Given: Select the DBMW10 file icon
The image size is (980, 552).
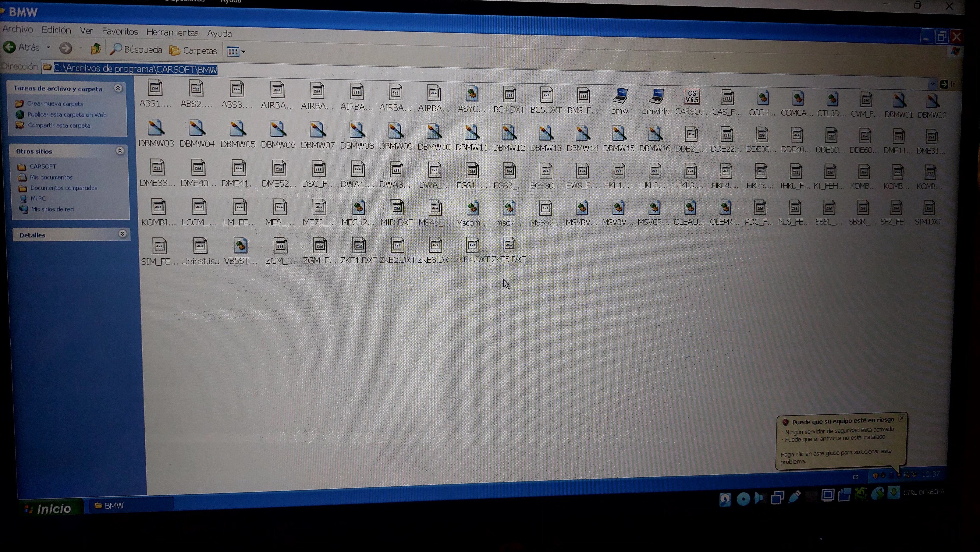Looking at the screenshot, I should click(434, 137).
